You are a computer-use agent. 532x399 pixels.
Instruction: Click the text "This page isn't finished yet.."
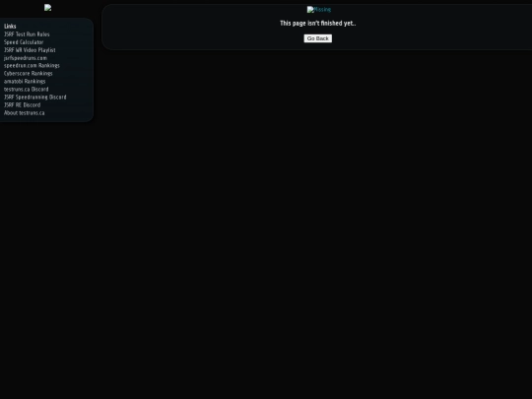pyautogui.click(x=318, y=23)
